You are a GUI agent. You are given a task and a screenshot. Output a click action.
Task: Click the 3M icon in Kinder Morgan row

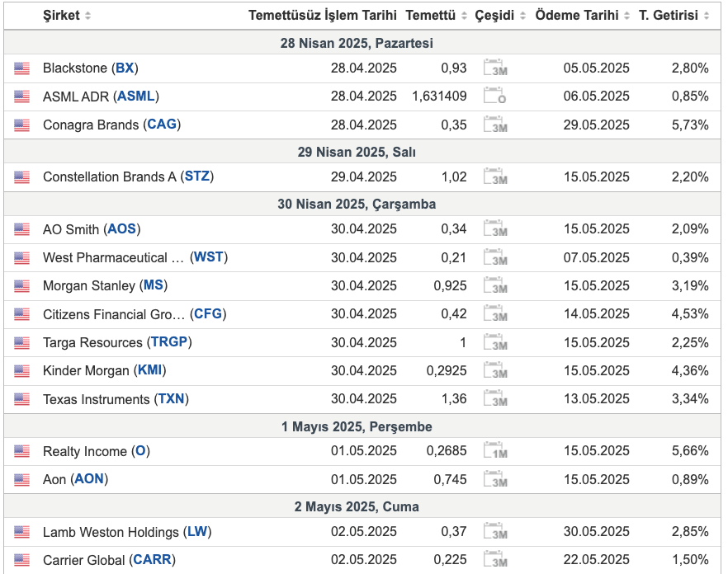pyautogui.click(x=495, y=370)
